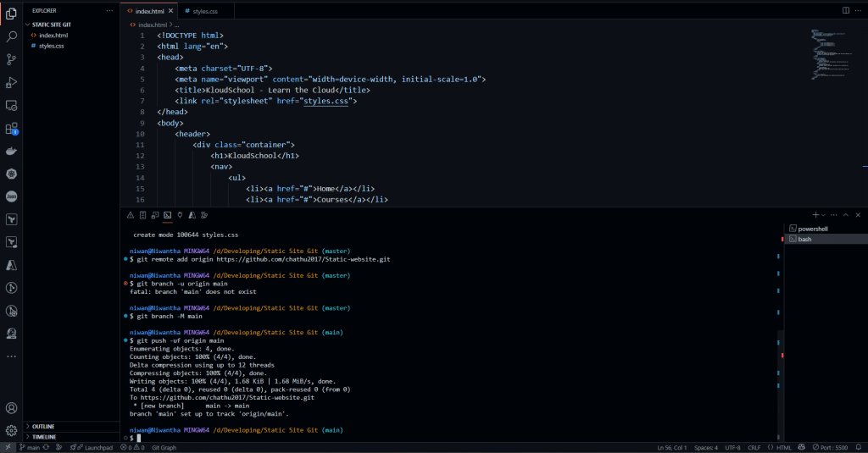Expand the OUTLINE section

[42, 426]
